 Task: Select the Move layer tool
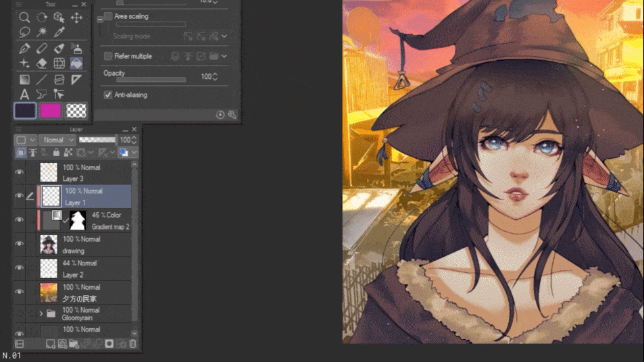tap(76, 18)
